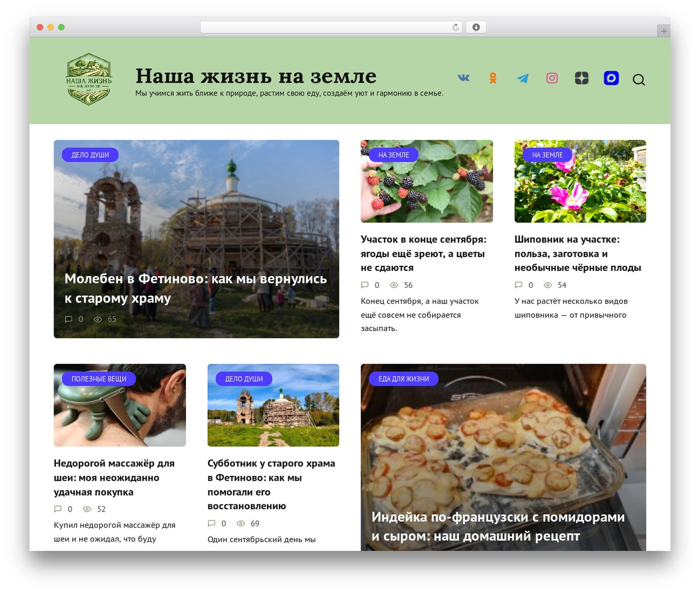Screen dimensions: 700x593
Task: Open article Шиповник на участке headline
Action: click(x=577, y=253)
